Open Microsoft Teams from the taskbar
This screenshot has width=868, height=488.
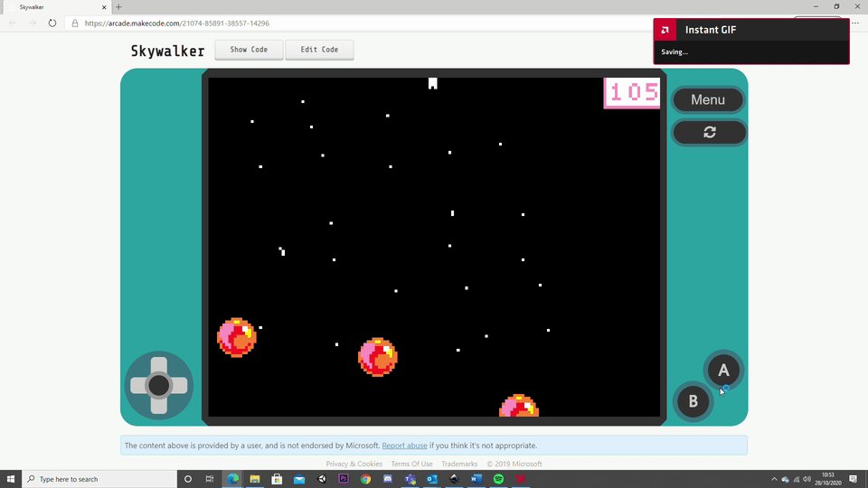410,479
